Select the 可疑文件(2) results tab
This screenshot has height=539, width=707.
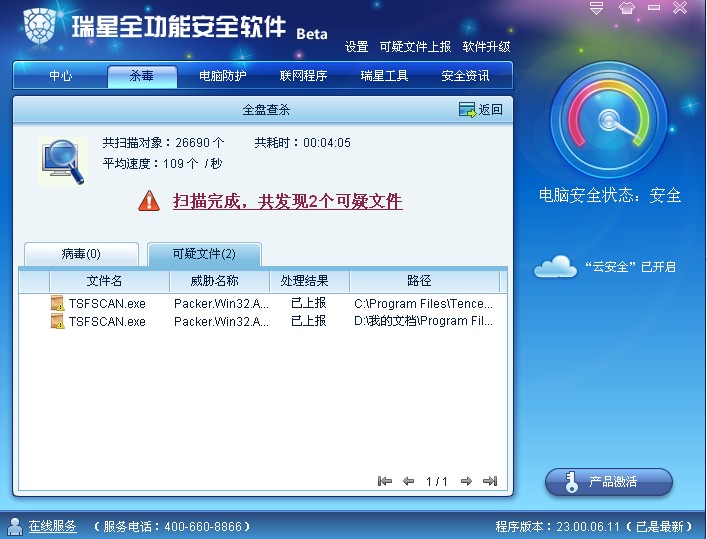click(x=204, y=254)
